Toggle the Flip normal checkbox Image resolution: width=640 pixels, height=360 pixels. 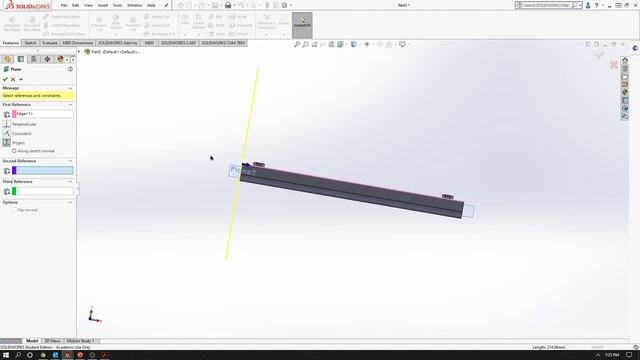click(14, 210)
